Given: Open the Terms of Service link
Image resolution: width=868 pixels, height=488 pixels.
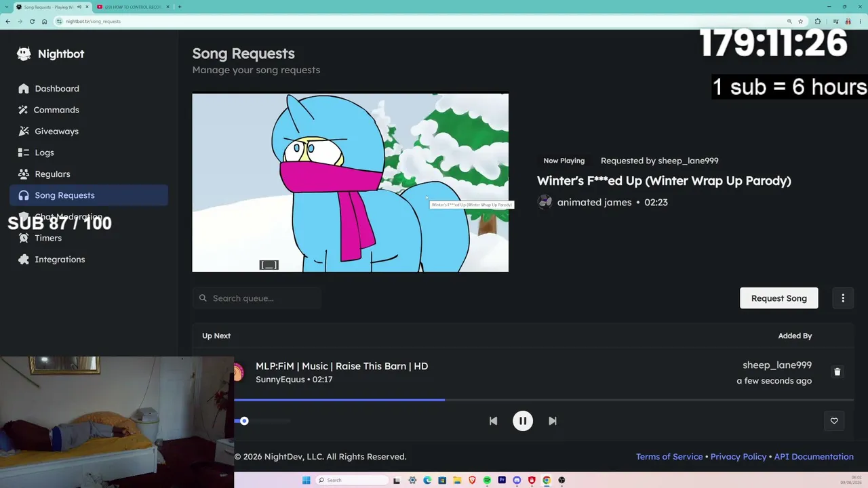Looking at the screenshot, I should coord(669,457).
